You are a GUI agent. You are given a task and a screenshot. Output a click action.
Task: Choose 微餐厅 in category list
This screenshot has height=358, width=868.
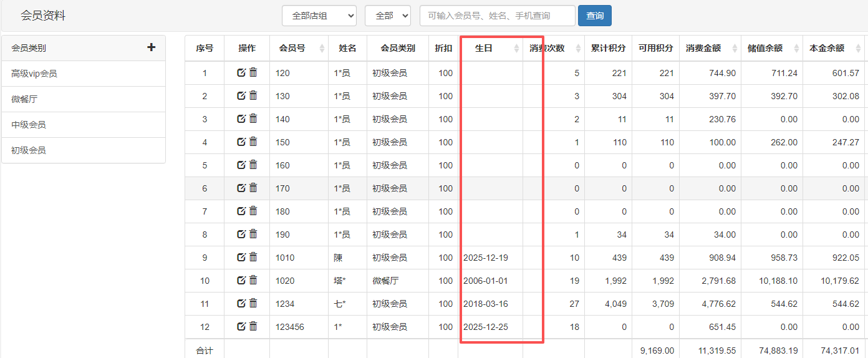pyautogui.click(x=25, y=99)
